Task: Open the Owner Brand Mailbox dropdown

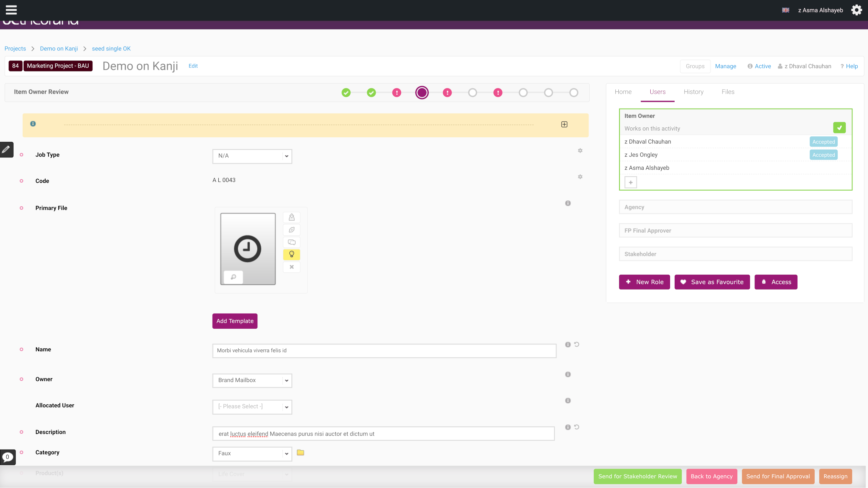Action: (252, 381)
